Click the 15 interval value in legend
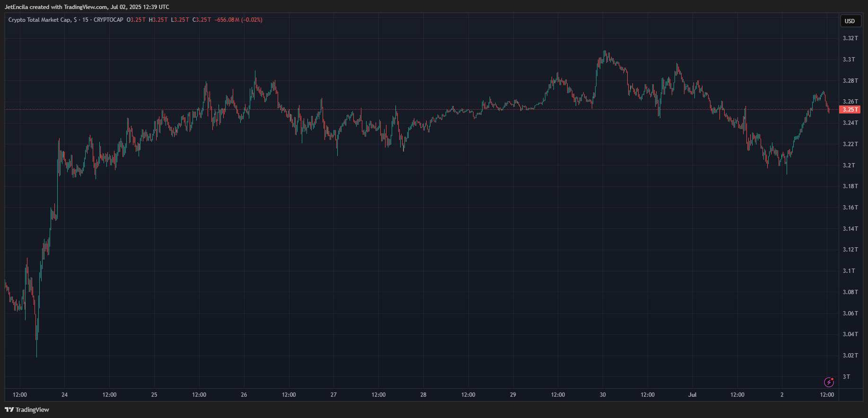Image resolution: width=868 pixels, height=418 pixels. point(85,20)
